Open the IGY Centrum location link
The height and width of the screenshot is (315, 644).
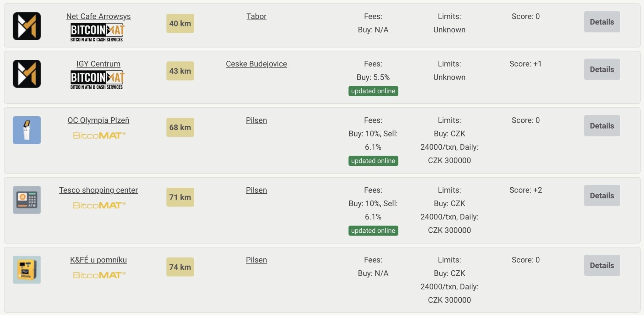(x=98, y=64)
